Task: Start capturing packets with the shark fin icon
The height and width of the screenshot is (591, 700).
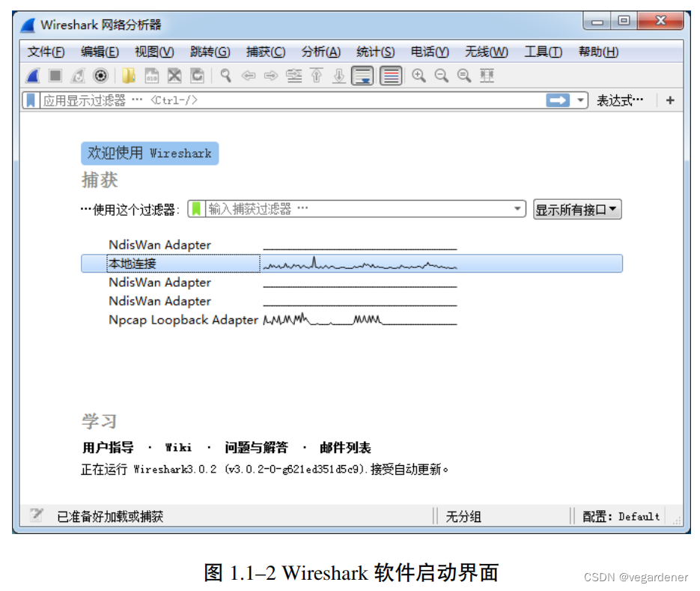Action: tap(33, 76)
